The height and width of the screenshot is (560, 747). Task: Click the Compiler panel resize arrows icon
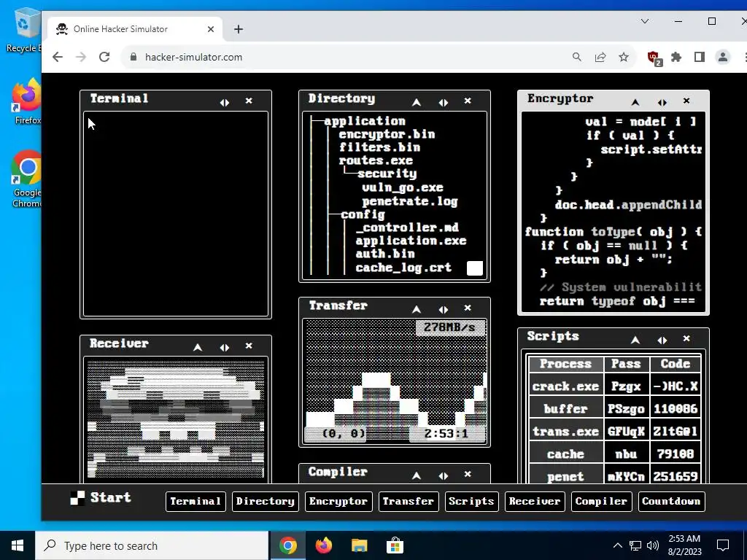(443, 475)
